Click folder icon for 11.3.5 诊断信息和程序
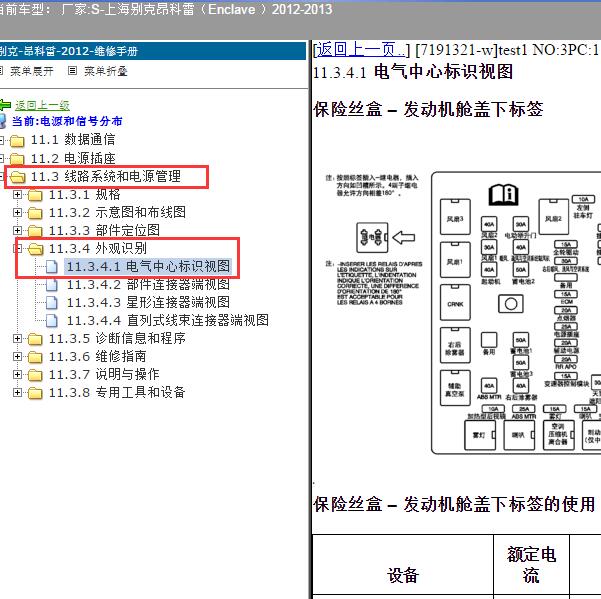 coord(35,339)
